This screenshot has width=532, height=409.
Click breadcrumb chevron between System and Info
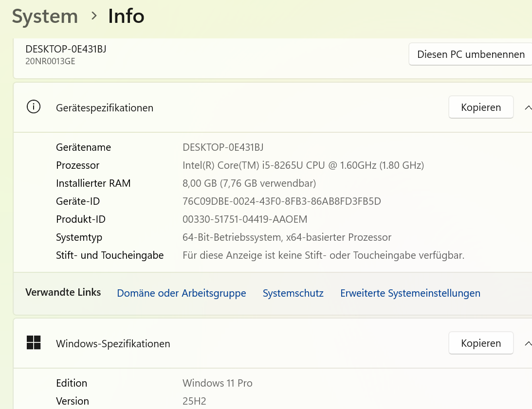pyautogui.click(x=94, y=16)
